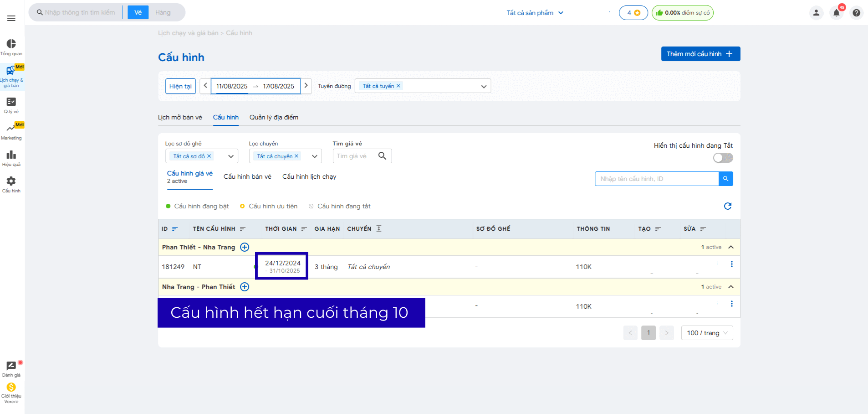Open Q.lý vé in sidebar

click(11, 105)
